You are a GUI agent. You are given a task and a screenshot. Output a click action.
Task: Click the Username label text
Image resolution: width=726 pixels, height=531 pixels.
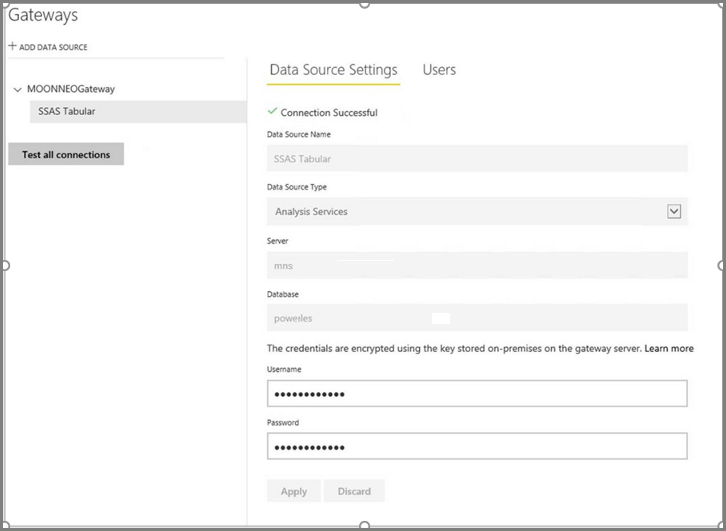pos(284,369)
